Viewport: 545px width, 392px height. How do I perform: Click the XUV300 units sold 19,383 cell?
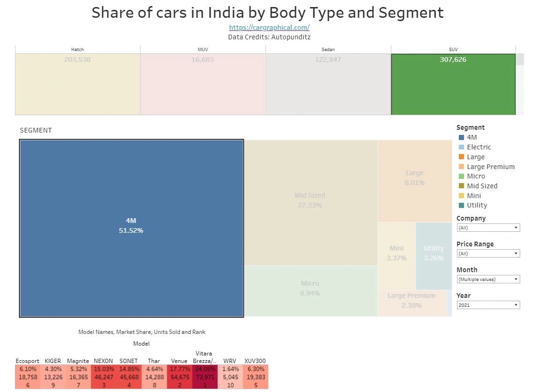pyautogui.click(x=256, y=377)
